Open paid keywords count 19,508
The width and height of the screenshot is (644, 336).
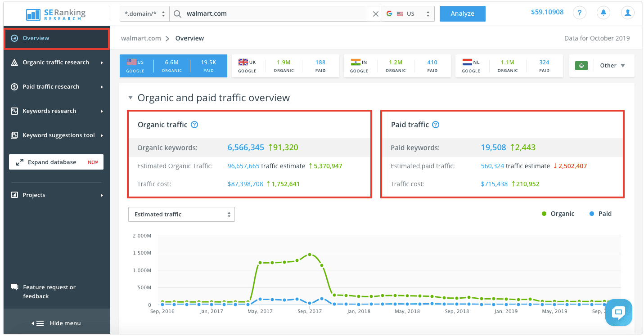coord(493,148)
